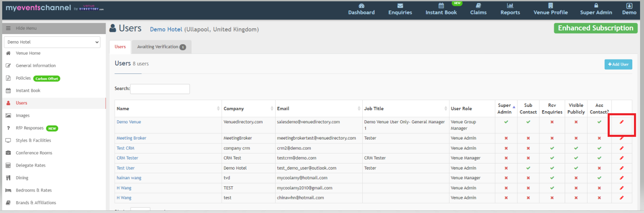Open hainan wang user link
This screenshot has width=644, height=213.
click(x=129, y=178)
